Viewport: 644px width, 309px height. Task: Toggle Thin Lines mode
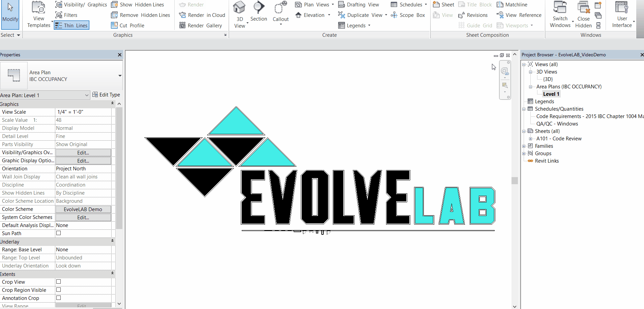tap(71, 25)
